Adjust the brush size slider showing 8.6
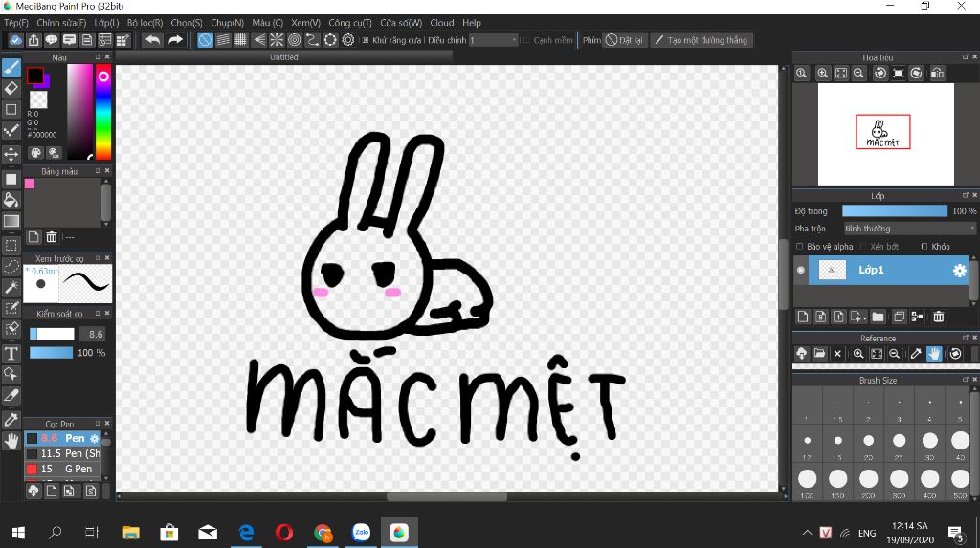 (x=52, y=335)
